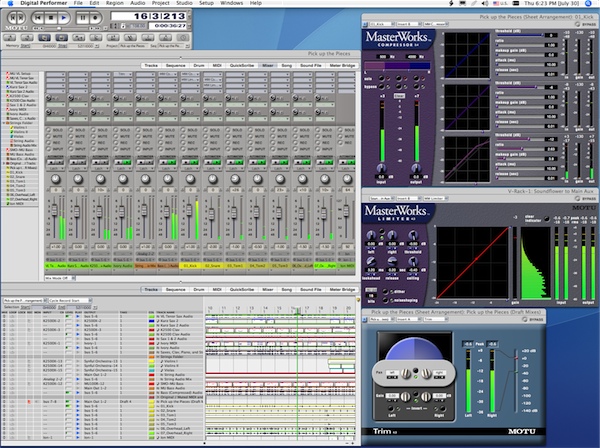Click the ceiling knob in the Limiter
Viewport: 600px width, 448px height.
[x=412, y=261]
